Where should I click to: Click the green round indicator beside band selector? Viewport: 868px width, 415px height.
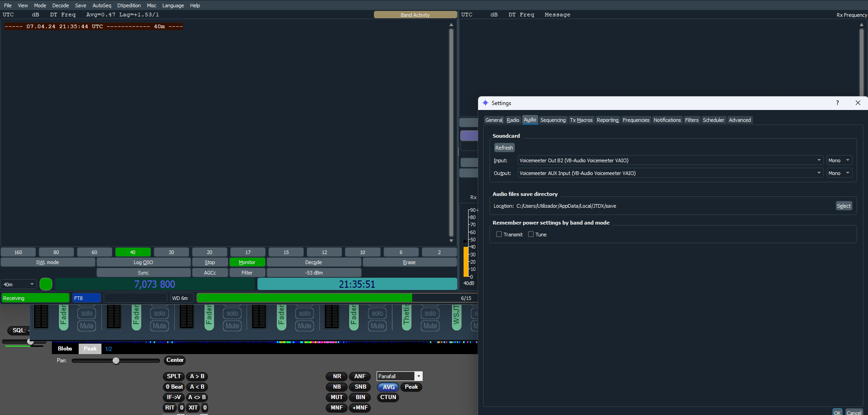coord(46,284)
